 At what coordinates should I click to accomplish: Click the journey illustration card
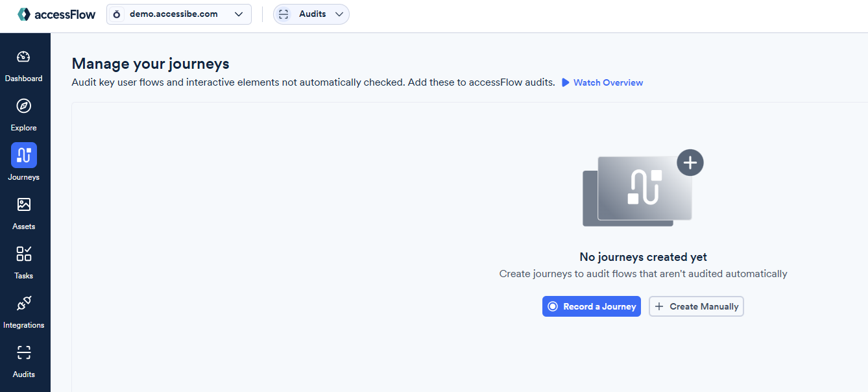[x=644, y=188]
